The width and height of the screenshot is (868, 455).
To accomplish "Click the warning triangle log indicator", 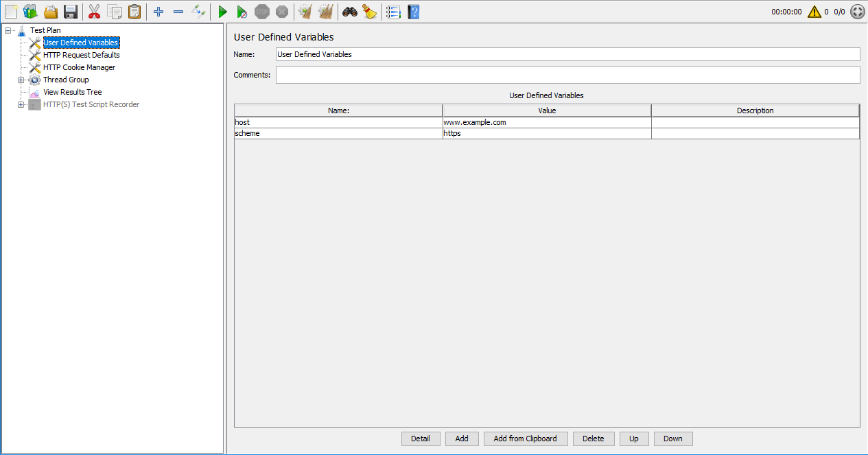I will 814,12.
